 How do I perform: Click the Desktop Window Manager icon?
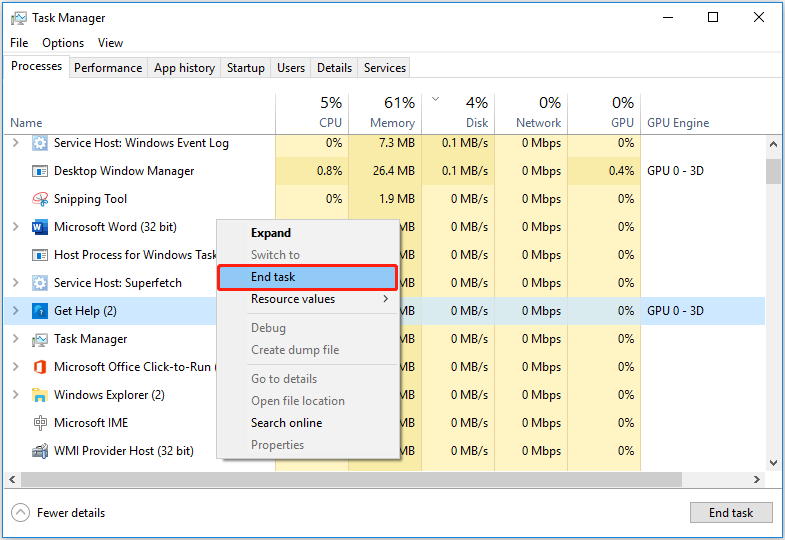pyautogui.click(x=40, y=171)
